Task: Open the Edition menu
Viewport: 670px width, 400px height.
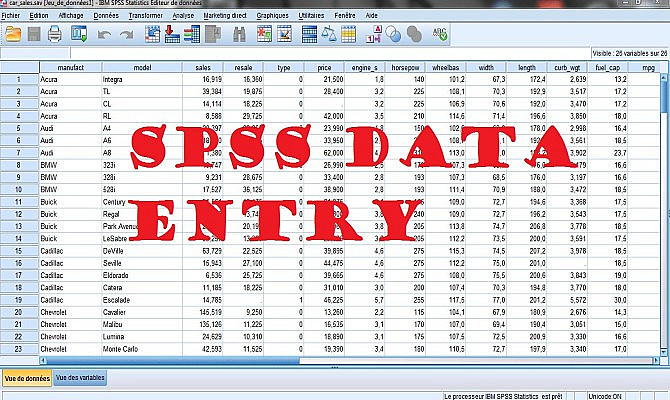Action: [39, 15]
